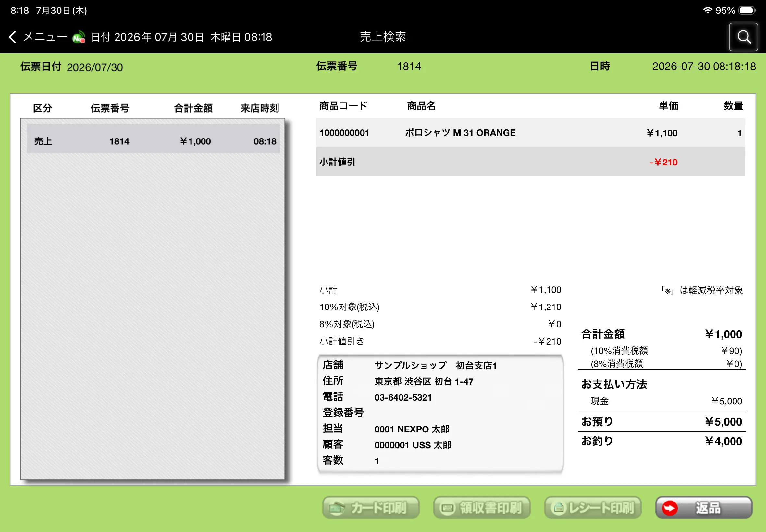766x532 pixels.
Task: Tap the お釣り amount ¥4,000
Action: pyautogui.click(x=723, y=441)
